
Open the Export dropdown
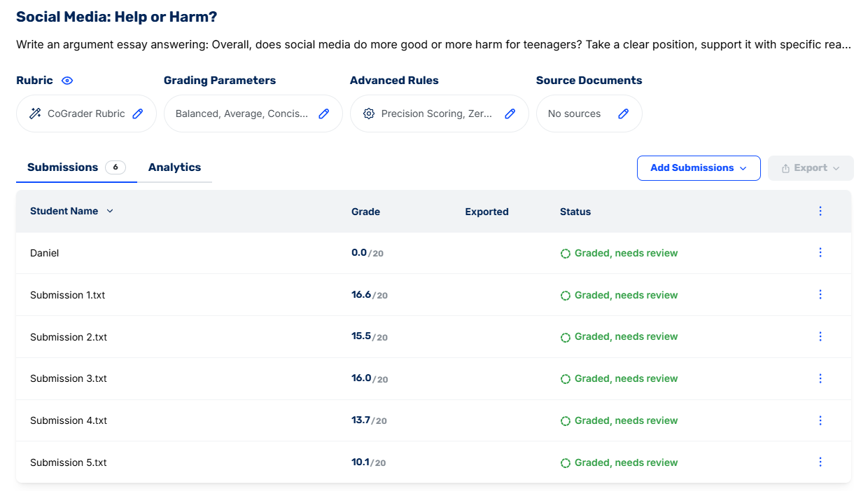(811, 168)
